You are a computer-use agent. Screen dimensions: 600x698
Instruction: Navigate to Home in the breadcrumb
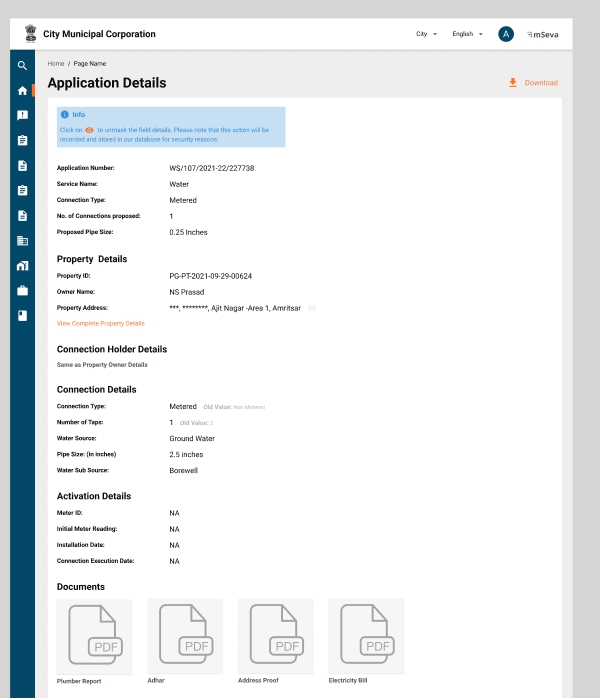pyautogui.click(x=56, y=63)
